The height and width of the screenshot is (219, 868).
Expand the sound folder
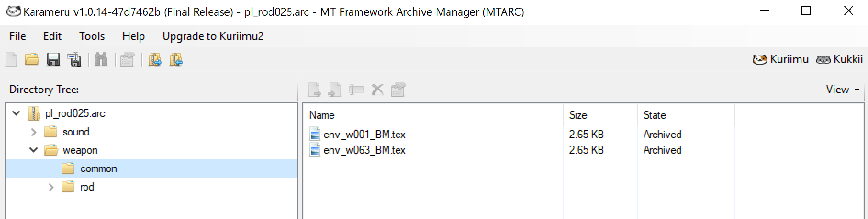pyautogui.click(x=34, y=132)
